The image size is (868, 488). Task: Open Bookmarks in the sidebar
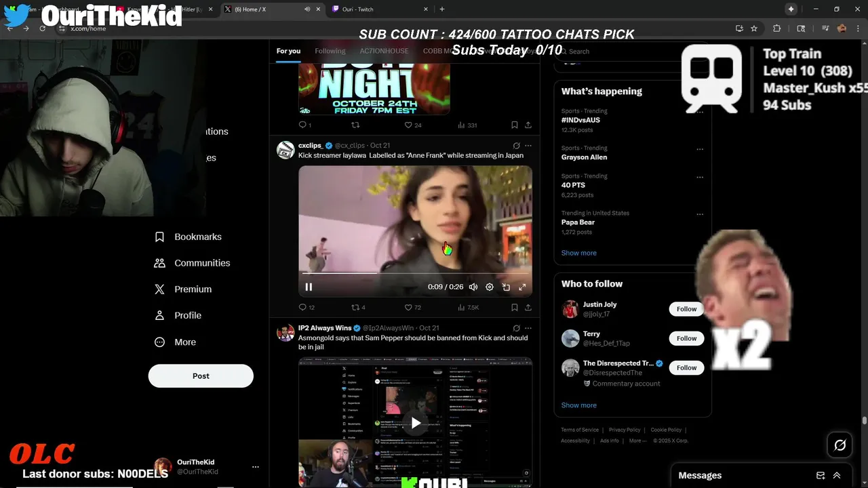click(x=188, y=237)
